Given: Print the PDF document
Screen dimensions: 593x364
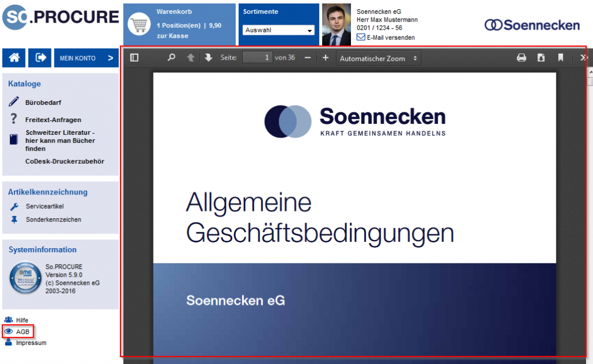Looking at the screenshot, I should (522, 57).
